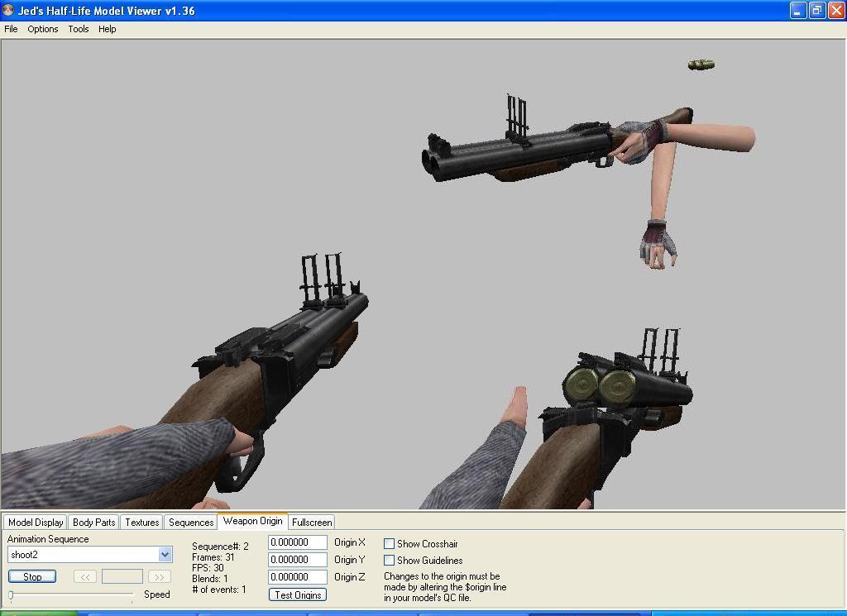The image size is (847, 616).
Task: Switch to the Sequences tab
Action: pyautogui.click(x=191, y=522)
